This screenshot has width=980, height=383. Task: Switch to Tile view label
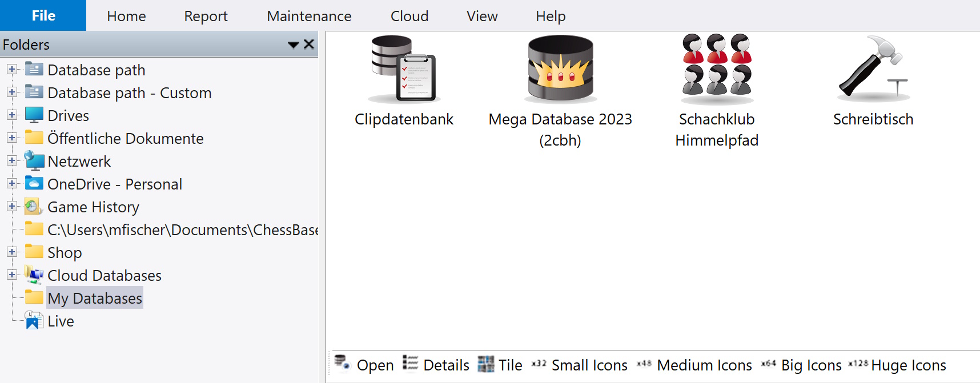point(510,365)
